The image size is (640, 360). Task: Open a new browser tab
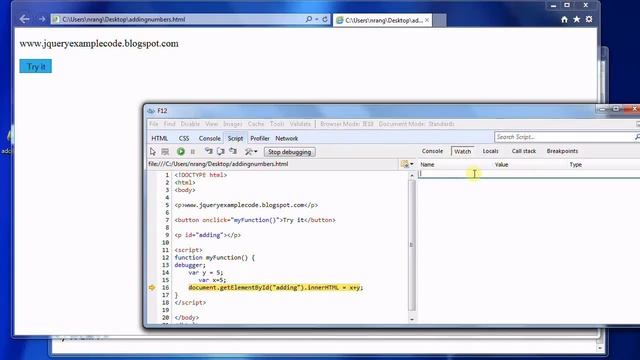coord(439,20)
